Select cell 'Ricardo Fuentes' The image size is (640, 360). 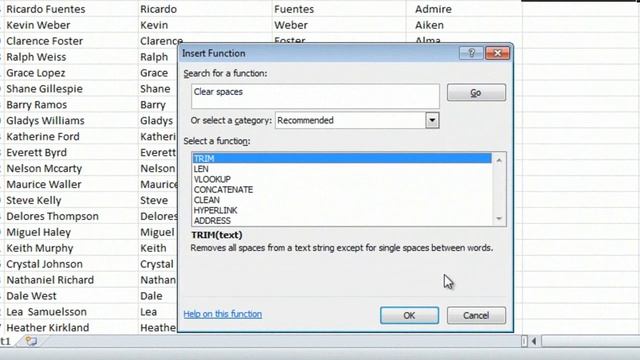click(71, 9)
